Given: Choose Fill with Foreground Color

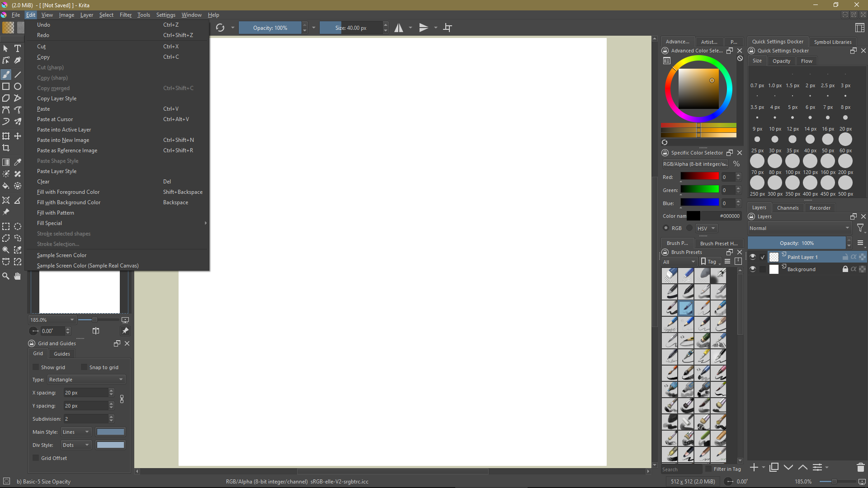Looking at the screenshot, I should [68, 192].
